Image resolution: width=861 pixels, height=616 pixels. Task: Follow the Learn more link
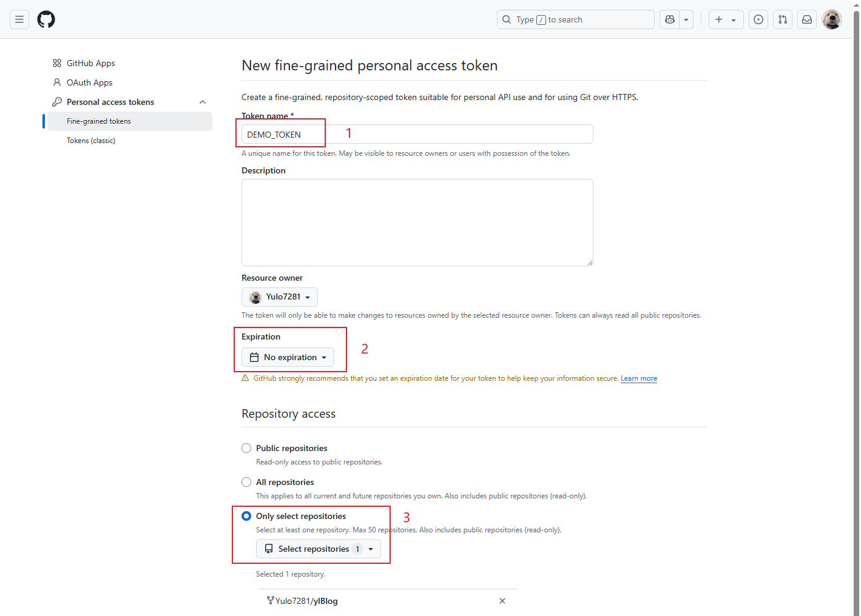pos(639,378)
